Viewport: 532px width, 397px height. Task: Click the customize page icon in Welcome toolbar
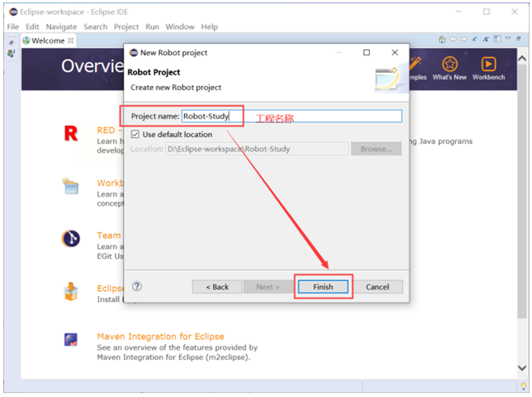click(497, 39)
